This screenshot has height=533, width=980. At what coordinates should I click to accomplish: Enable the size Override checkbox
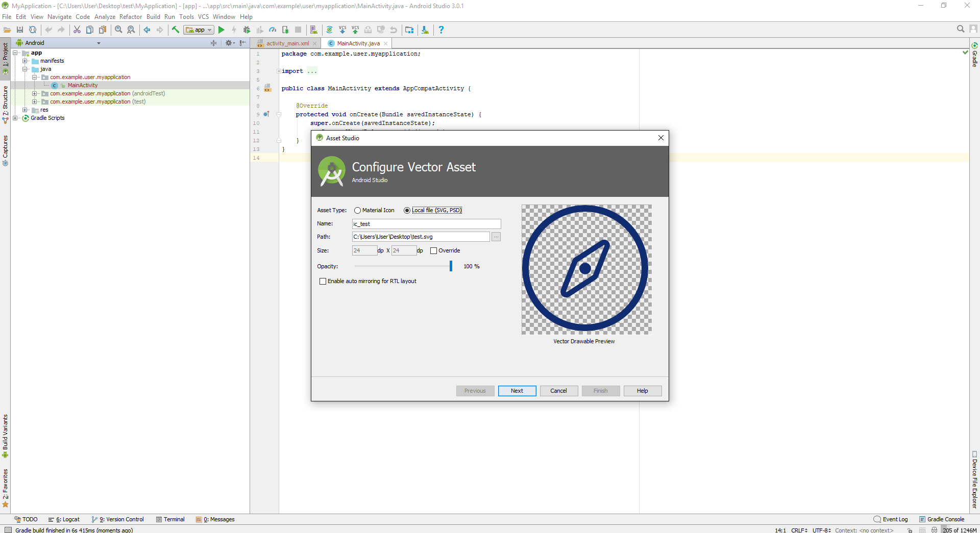coord(434,251)
